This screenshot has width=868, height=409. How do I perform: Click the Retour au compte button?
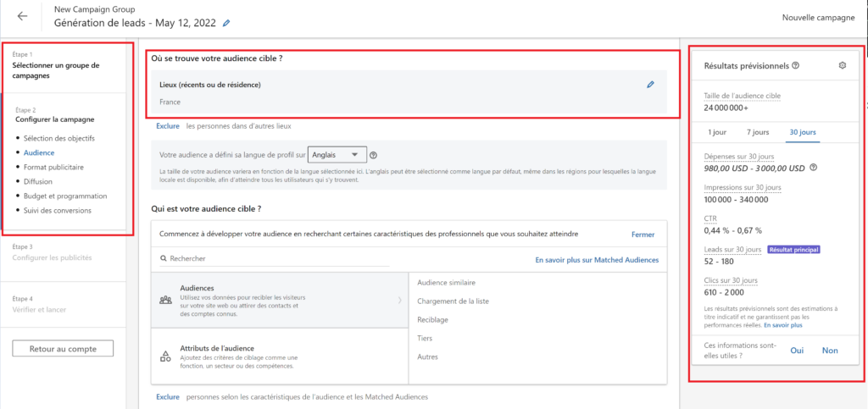coord(63,349)
